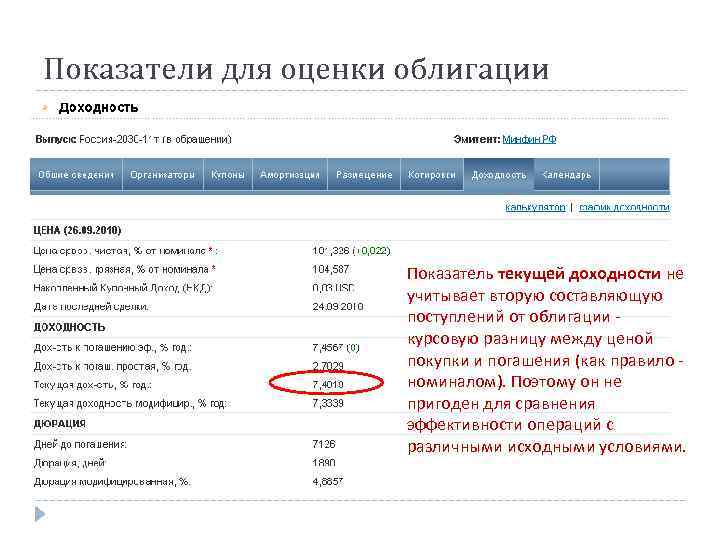
Task: Select the date 24.09.2010
Action: (x=338, y=306)
